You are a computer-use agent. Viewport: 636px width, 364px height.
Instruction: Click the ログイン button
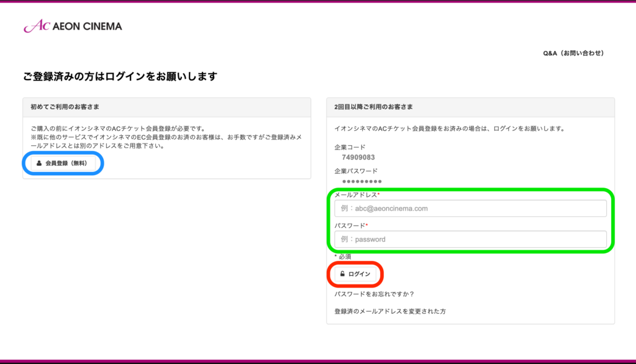point(355,274)
